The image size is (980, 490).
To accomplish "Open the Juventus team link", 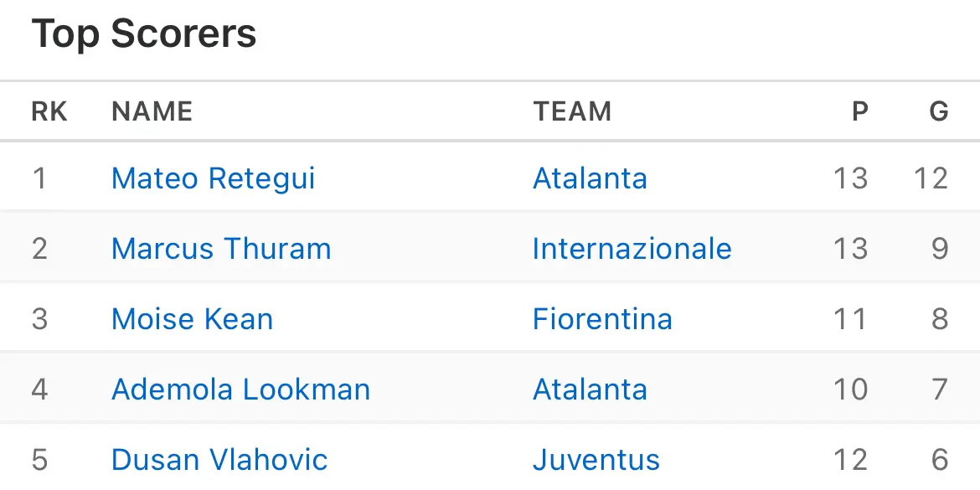I will pos(596,460).
